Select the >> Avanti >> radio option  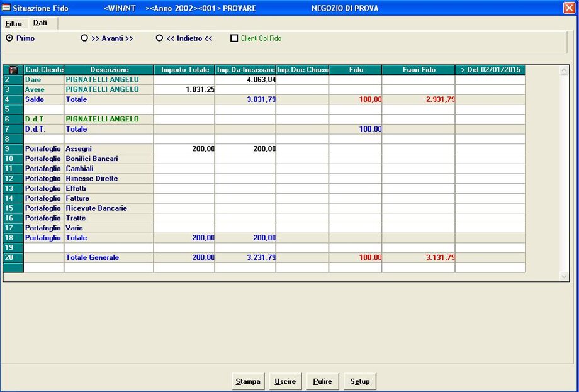click(84, 38)
